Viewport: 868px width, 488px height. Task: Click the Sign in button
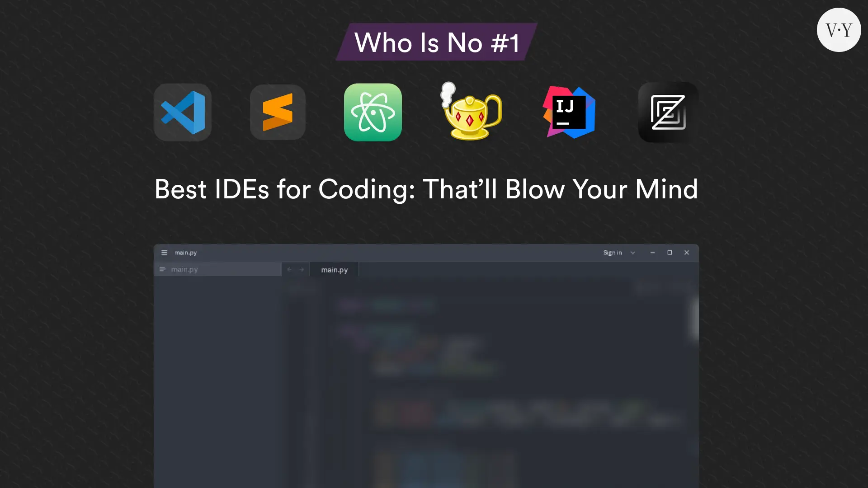613,253
